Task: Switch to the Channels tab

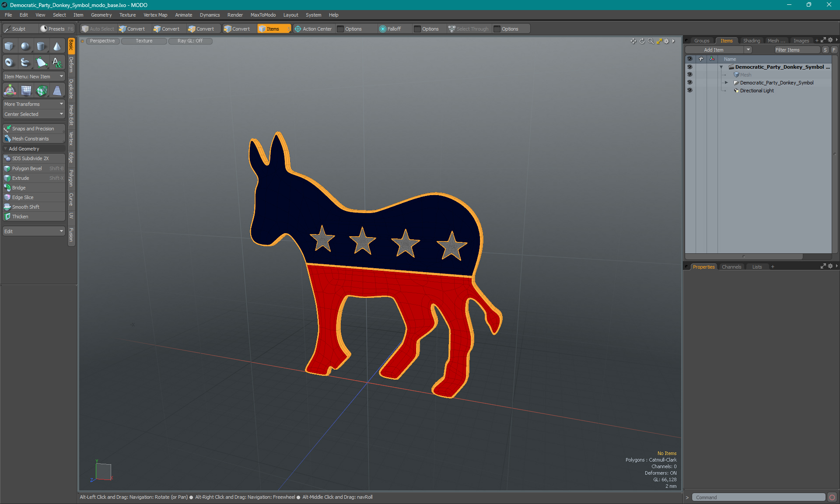Action: click(731, 267)
